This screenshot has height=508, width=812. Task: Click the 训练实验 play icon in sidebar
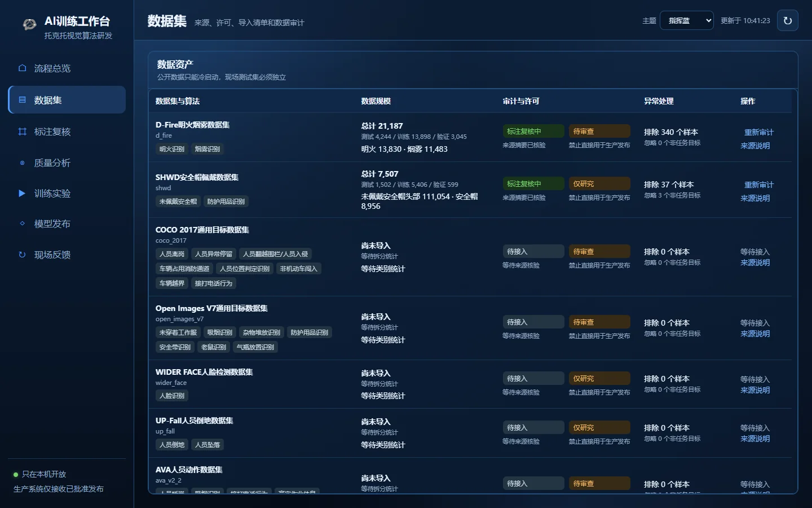pyautogui.click(x=22, y=193)
